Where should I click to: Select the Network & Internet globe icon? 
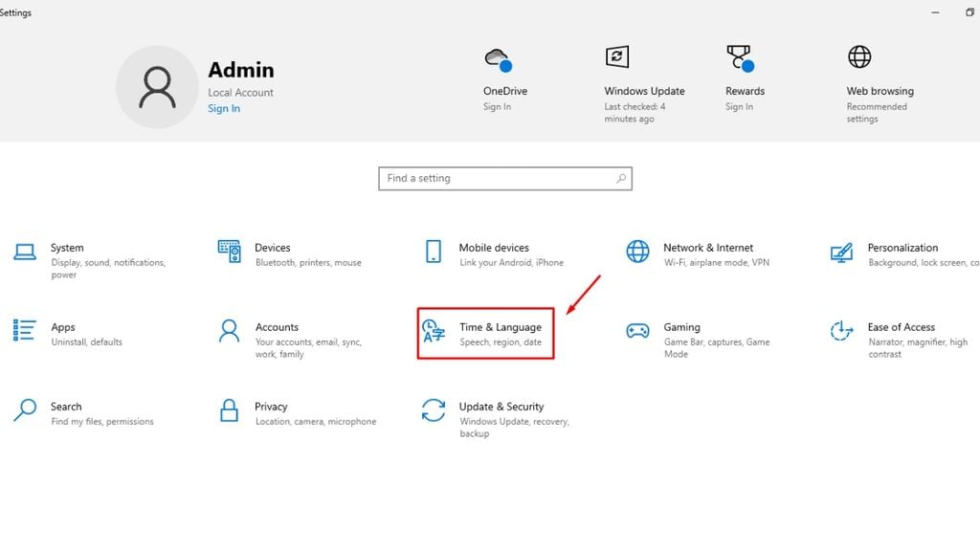[637, 252]
